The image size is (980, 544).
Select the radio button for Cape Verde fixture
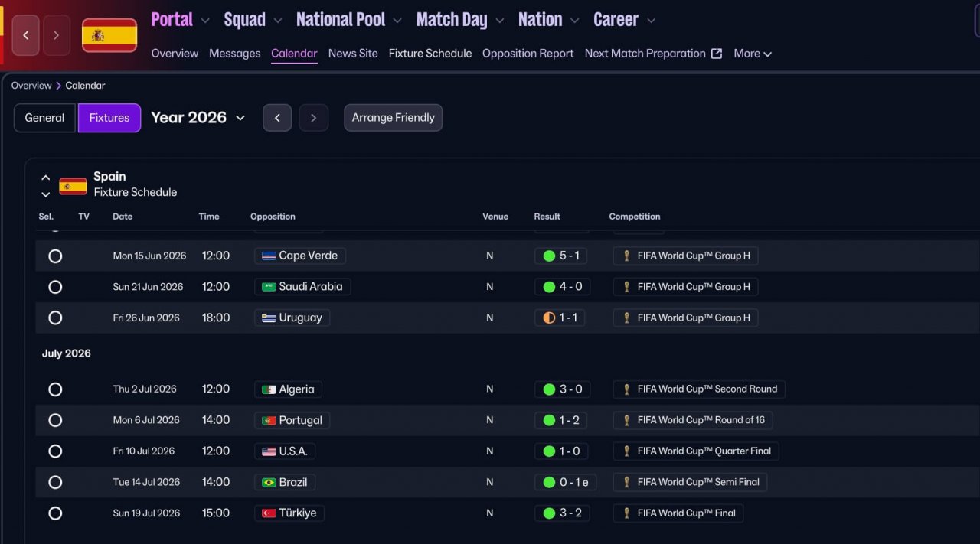coord(55,256)
